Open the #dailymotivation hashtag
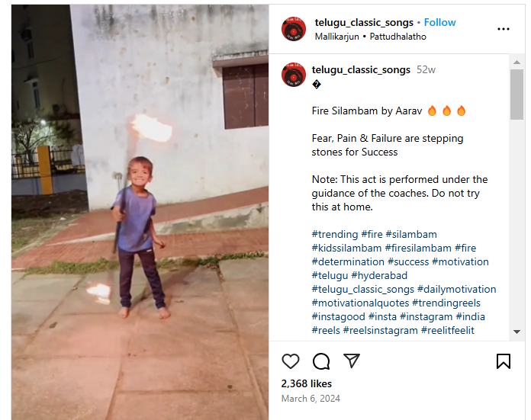This screenshot has width=531, height=420. pos(456,289)
